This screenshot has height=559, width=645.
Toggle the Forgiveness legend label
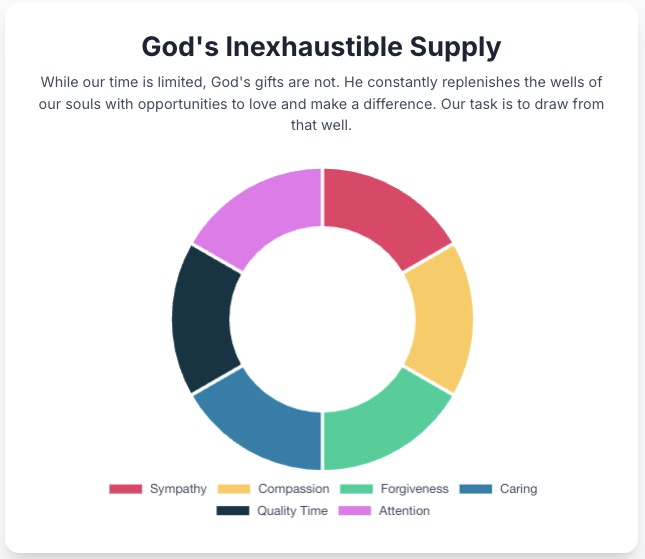click(414, 489)
